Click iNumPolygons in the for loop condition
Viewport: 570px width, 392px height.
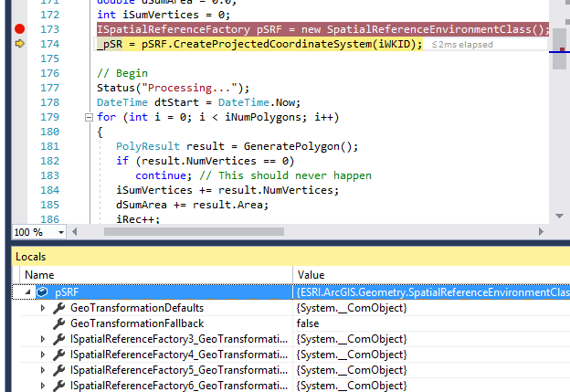pos(263,117)
